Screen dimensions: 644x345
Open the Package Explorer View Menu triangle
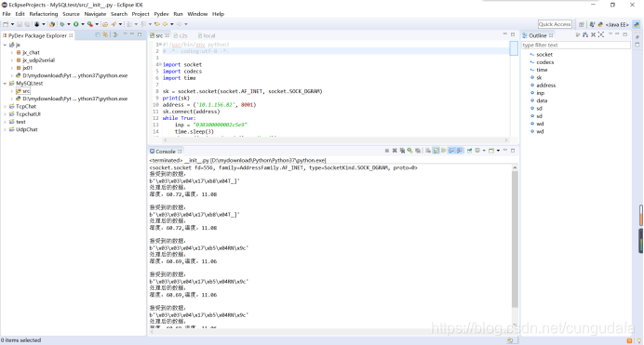(x=125, y=34)
